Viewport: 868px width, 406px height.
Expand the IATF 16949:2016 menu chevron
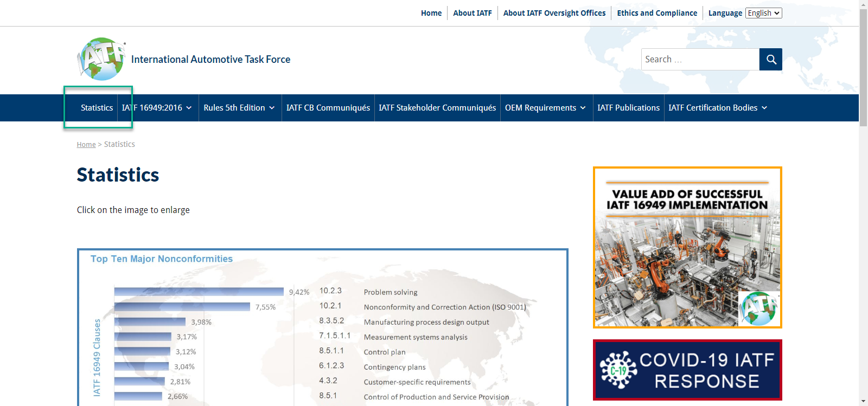[189, 108]
